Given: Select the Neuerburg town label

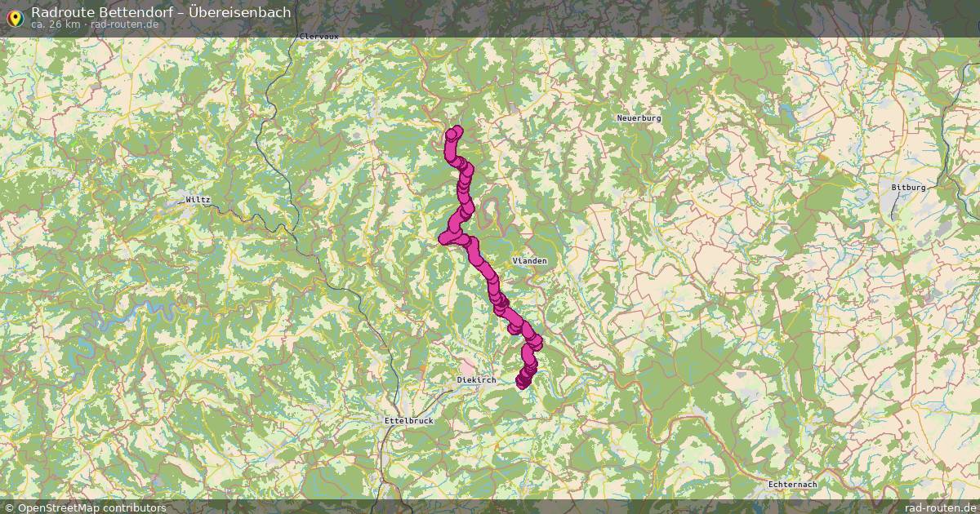Looking at the screenshot, I should coord(639,118).
